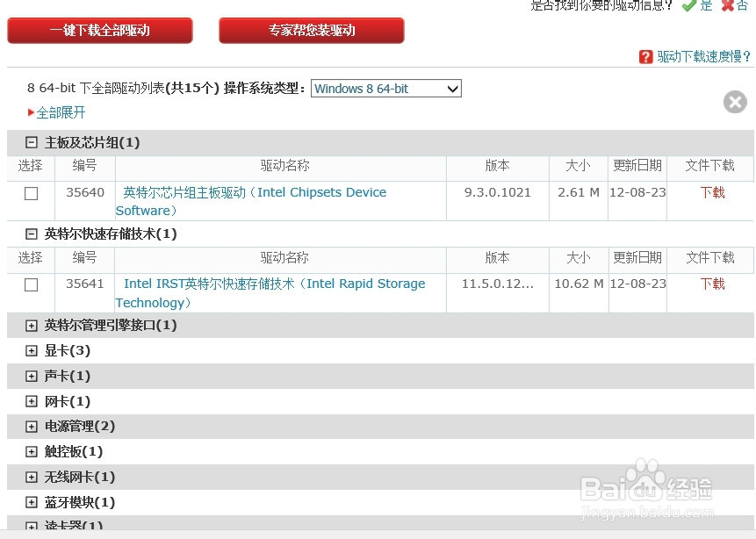Expand the 无线网卡(1) section
Image resolution: width=756 pixels, height=539 pixels.
point(32,478)
